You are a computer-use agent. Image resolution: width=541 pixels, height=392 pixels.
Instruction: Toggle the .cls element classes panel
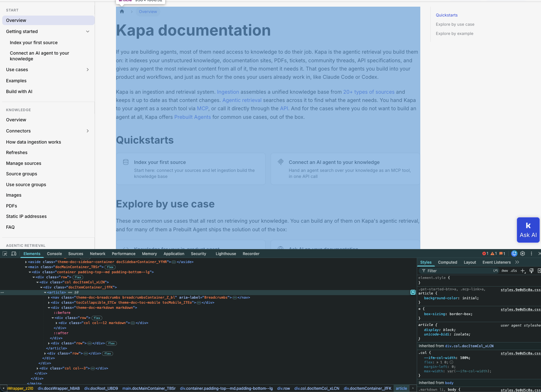pos(514,271)
